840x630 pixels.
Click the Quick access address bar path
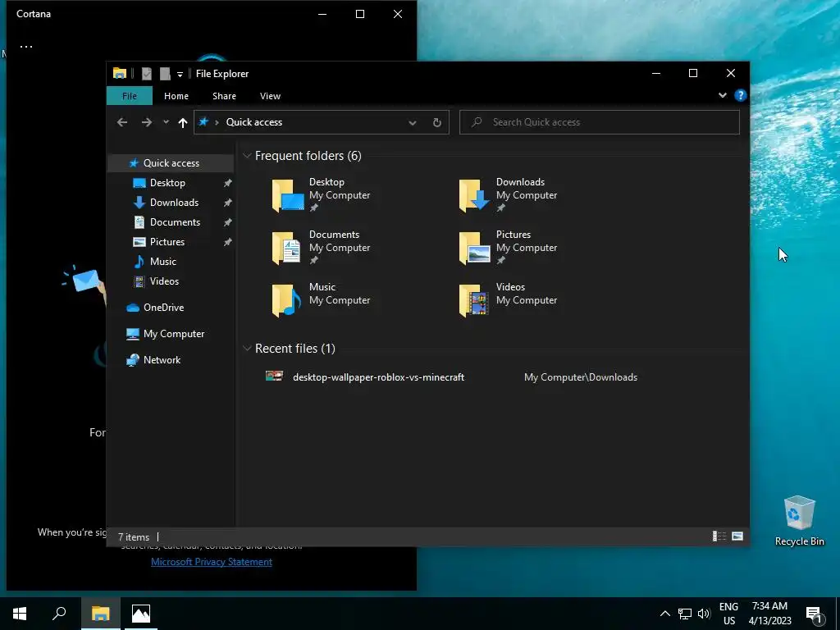(254, 122)
